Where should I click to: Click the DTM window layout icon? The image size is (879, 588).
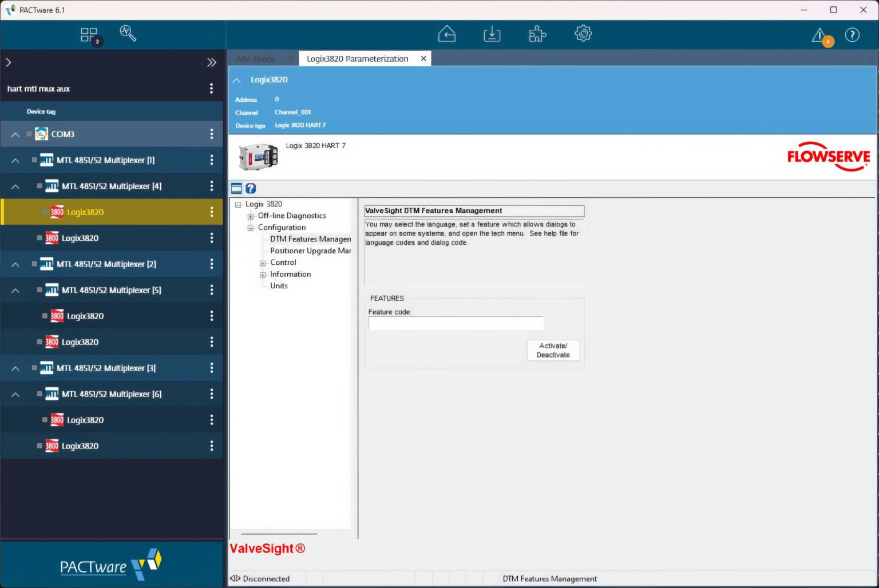(x=236, y=188)
